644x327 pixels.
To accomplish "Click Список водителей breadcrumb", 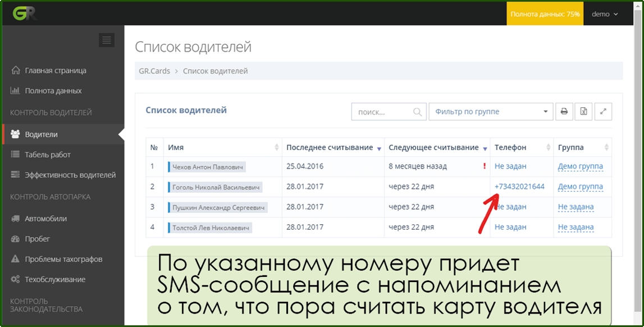I will [215, 71].
